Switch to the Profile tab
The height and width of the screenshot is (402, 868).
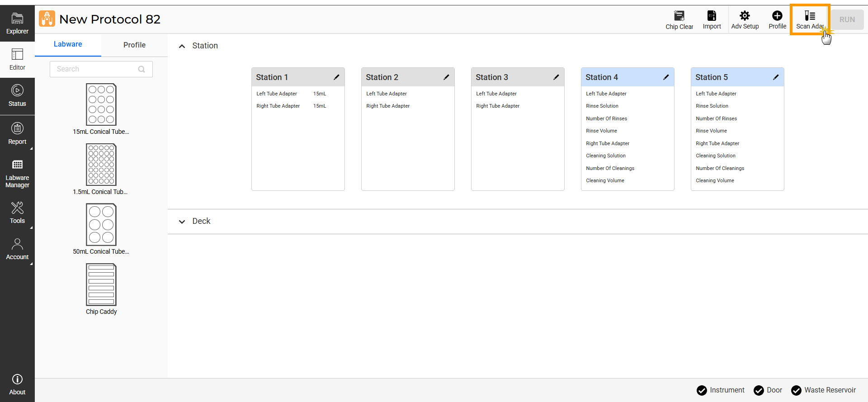pyautogui.click(x=134, y=45)
